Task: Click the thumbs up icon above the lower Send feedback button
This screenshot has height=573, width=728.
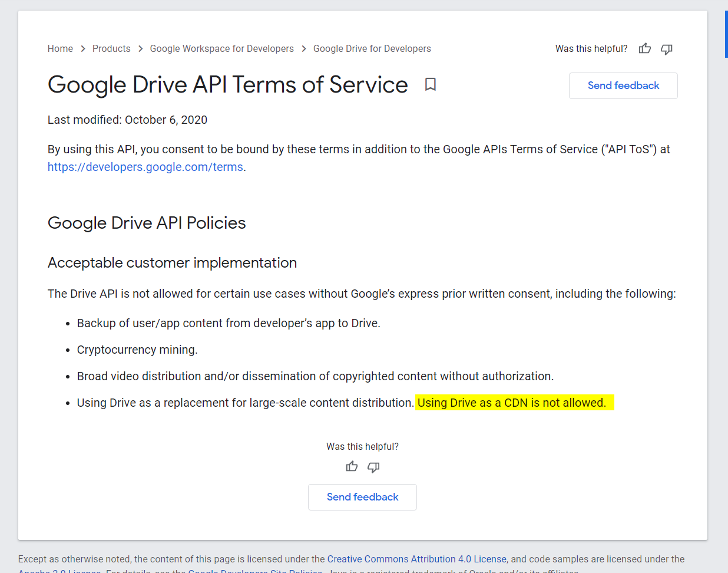Action: click(x=352, y=467)
